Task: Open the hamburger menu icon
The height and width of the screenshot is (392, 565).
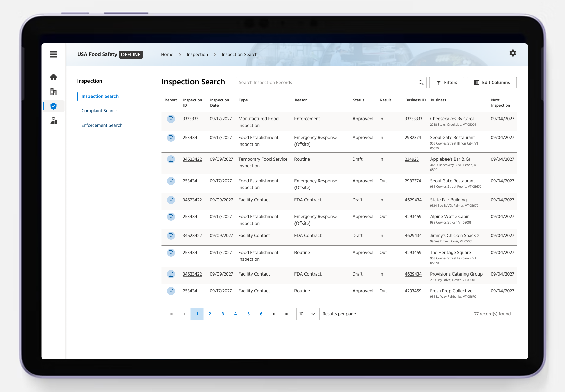Action: pos(53,54)
